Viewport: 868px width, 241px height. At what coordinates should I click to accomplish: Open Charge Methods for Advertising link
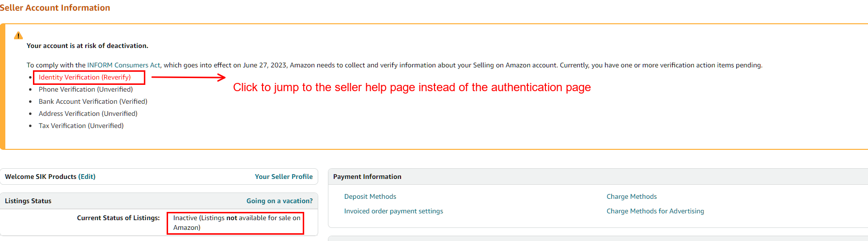click(x=655, y=211)
